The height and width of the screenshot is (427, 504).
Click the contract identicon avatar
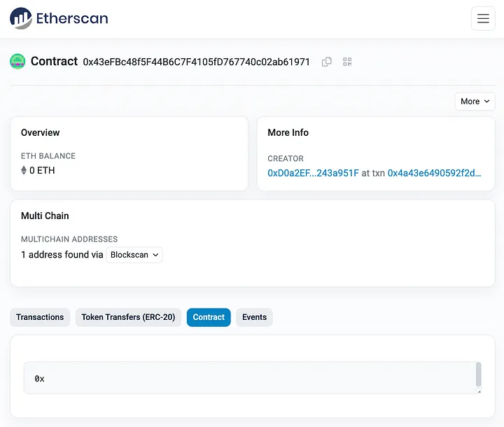coord(17,62)
